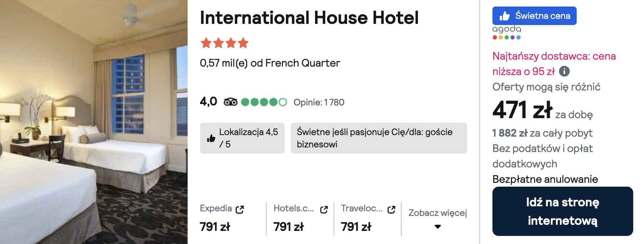Select the Expedia 791 zł offer

pyautogui.click(x=215, y=227)
